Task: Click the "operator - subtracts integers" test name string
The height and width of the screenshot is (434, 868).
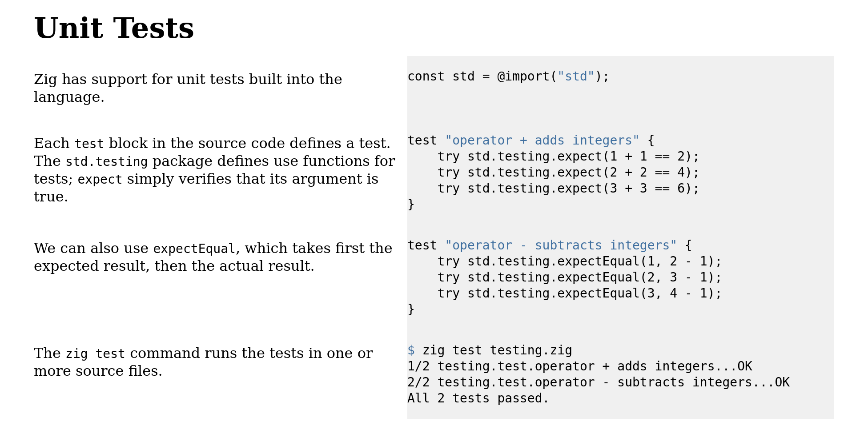Action: (x=560, y=245)
